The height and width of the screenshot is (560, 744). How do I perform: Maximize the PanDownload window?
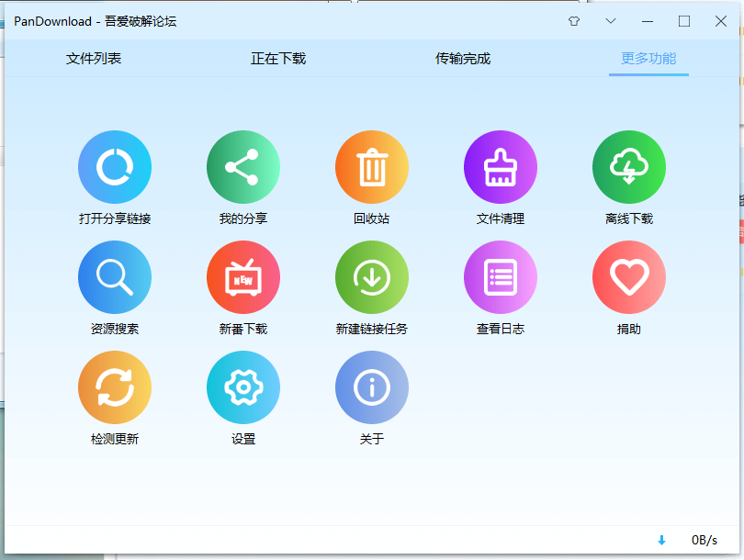coord(684,21)
